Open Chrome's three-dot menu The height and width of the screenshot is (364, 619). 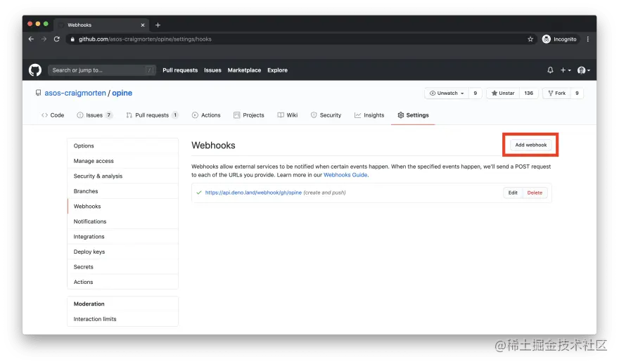coord(588,39)
